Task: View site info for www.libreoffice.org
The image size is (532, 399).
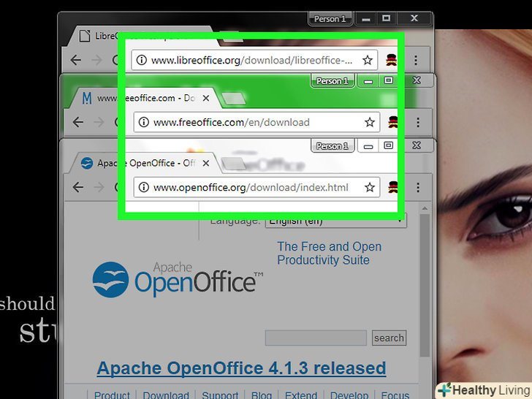Action: [142, 60]
